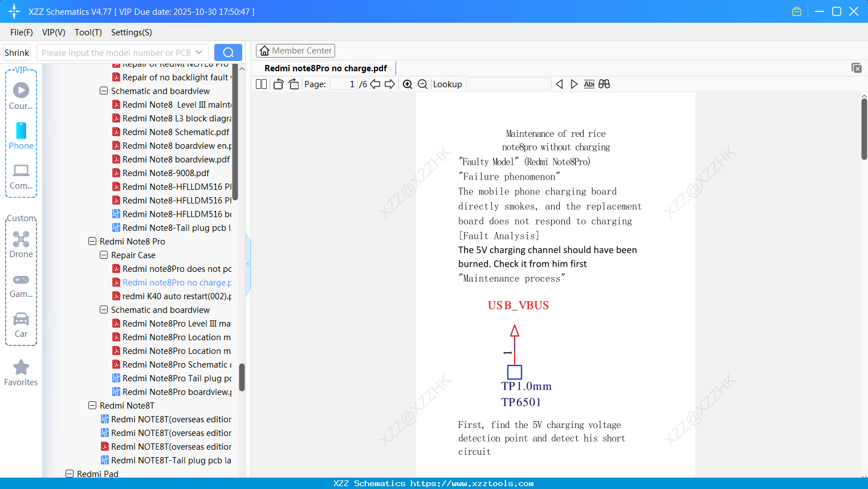
Task: Open the Courses section in sidebar
Action: pyautogui.click(x=21, y=96)
